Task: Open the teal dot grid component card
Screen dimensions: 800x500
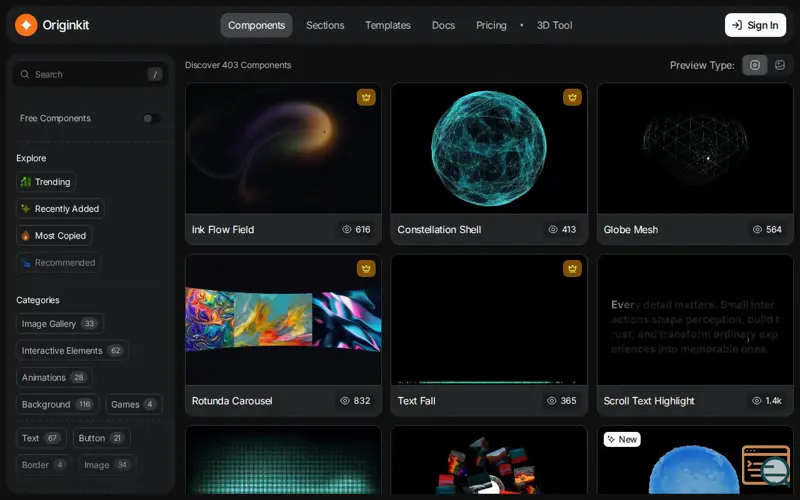Action: [283, 460]
